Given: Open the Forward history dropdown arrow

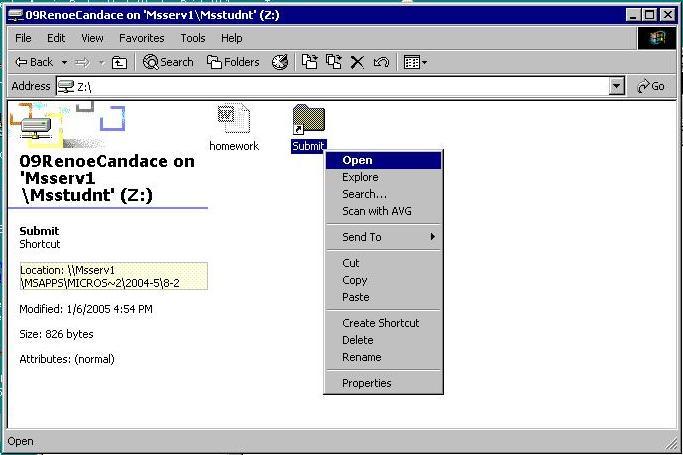Looking at the screenshot, I should pos(102,63).
